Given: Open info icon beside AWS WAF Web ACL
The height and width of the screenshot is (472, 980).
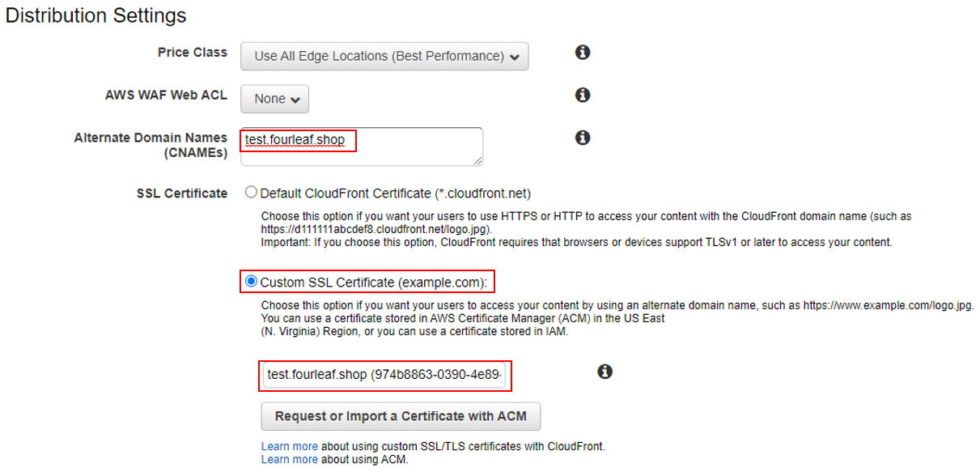Looking at the screenshot, I should [582, 96].
